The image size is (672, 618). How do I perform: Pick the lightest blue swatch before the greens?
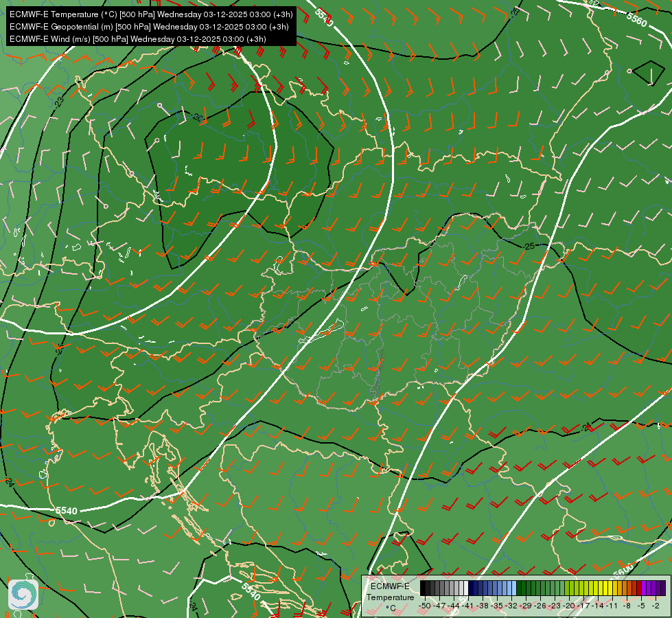pyautogui.click(x=514, y=588)
